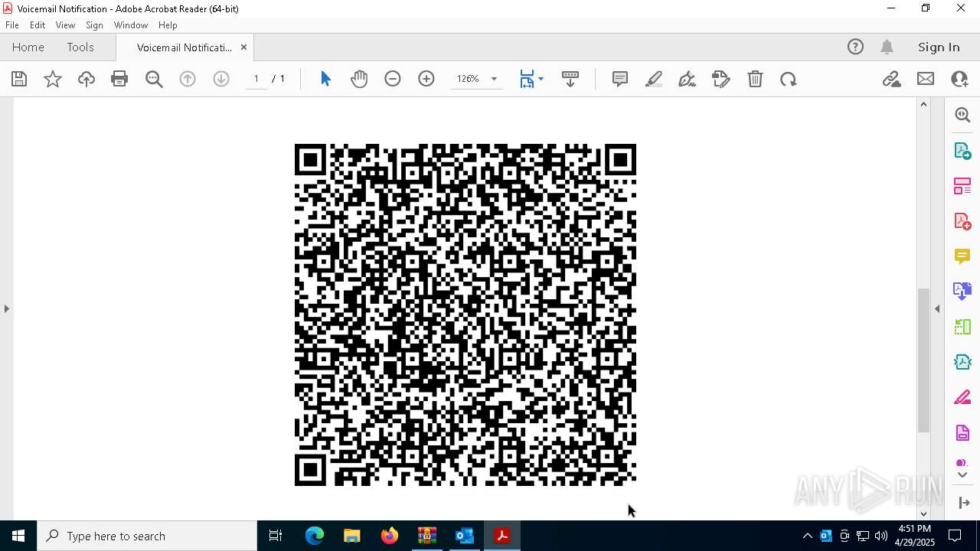980x551 pixels.
Task: Click the QR code image
Action: tap(465, 315)
